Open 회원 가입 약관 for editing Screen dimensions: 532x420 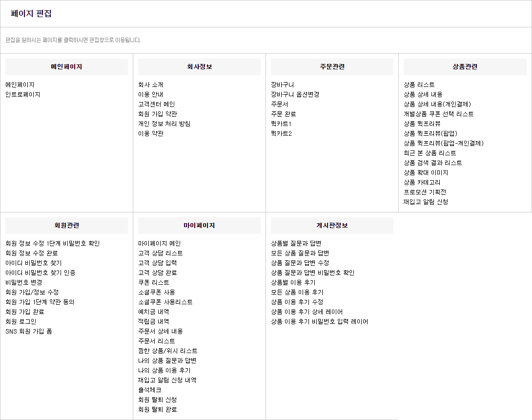(158, 114)
